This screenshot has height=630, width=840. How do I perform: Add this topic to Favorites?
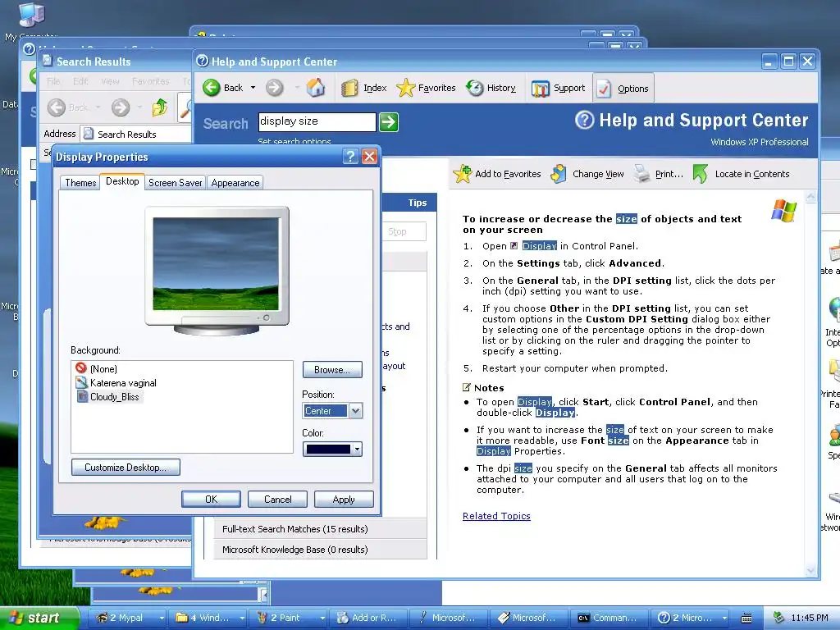(497, 174)
